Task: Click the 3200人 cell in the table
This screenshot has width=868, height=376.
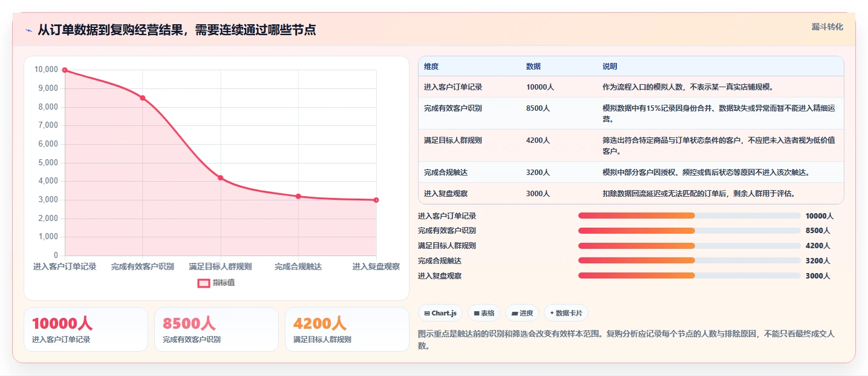Action: tap(538, 172)
